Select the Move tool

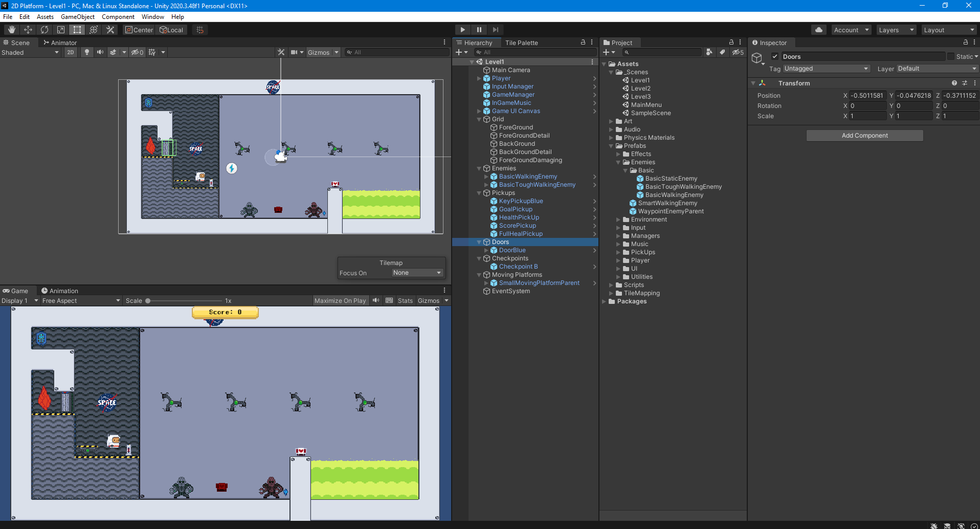click(28, 30)
